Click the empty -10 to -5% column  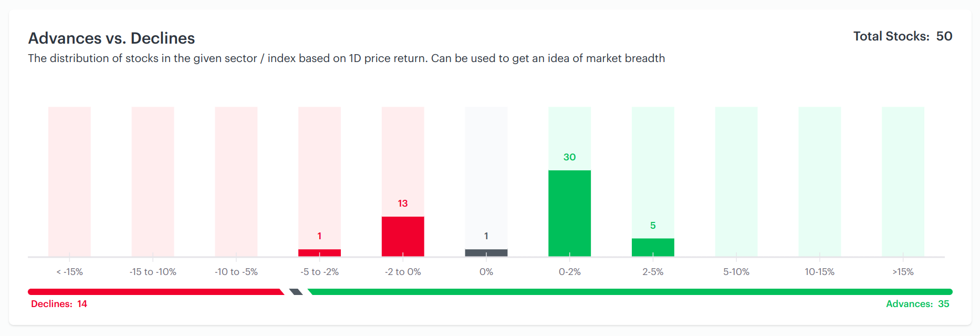click(236, 182)
